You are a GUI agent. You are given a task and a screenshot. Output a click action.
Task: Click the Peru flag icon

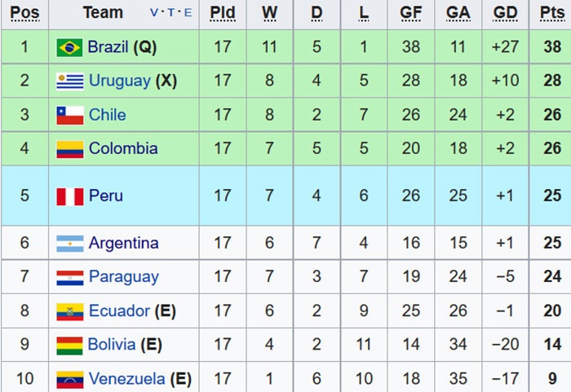click(x=69, y=196)
